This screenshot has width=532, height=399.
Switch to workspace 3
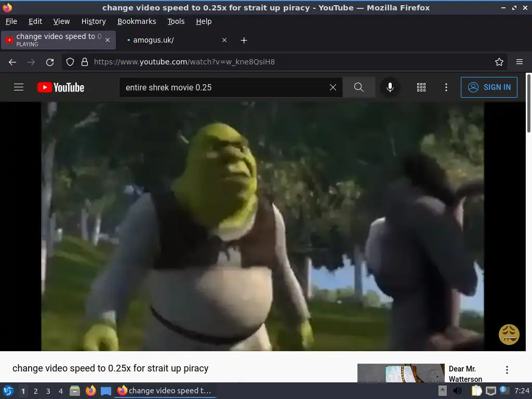pos(48,391)
